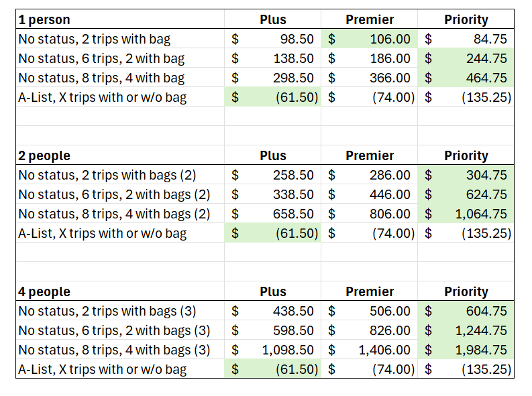532x396 pixels.
Task: Click the green $304.75 cell
Action: click(466, 175)
